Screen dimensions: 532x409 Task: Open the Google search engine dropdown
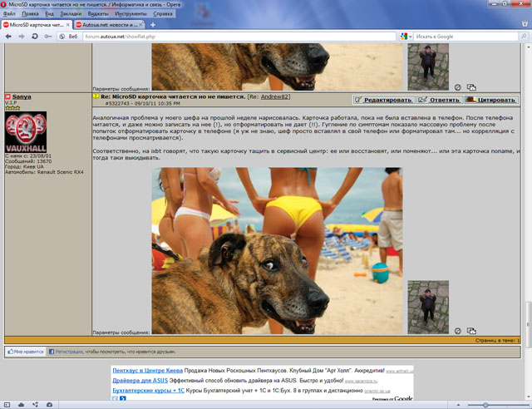pyautogui.click(x=405, y=37)
